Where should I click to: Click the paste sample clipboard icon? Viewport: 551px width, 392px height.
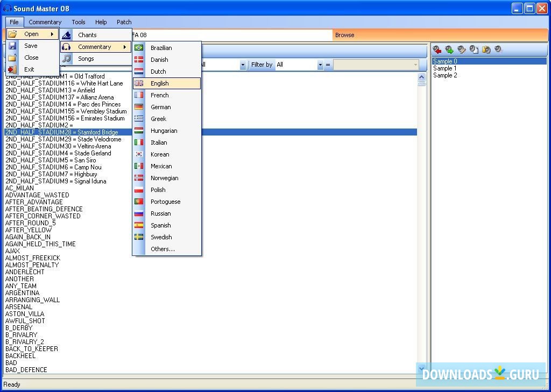click(486, 49)
